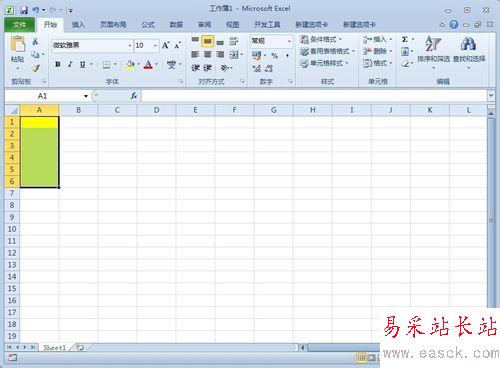
Task: Select the Sheet1 tab
Action: (x=55, y=348)
